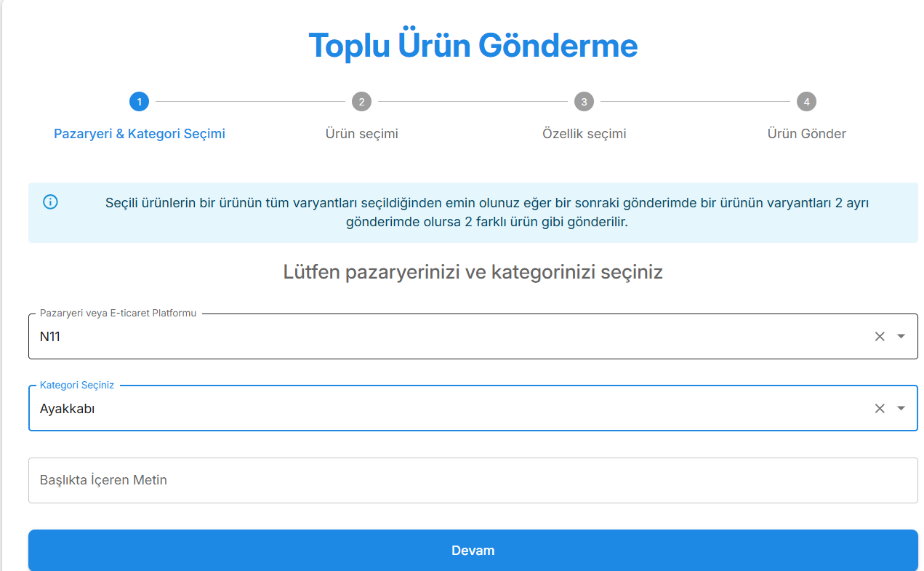Image resolution: width=924 pixels, height=571 pixels.
Task: Click the step 1 circle indicator
Action: pos(139,102)
